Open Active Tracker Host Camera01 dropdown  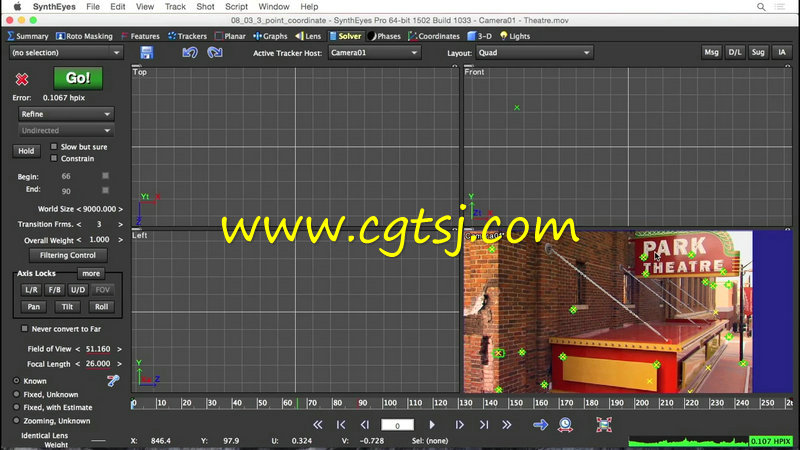374,53
